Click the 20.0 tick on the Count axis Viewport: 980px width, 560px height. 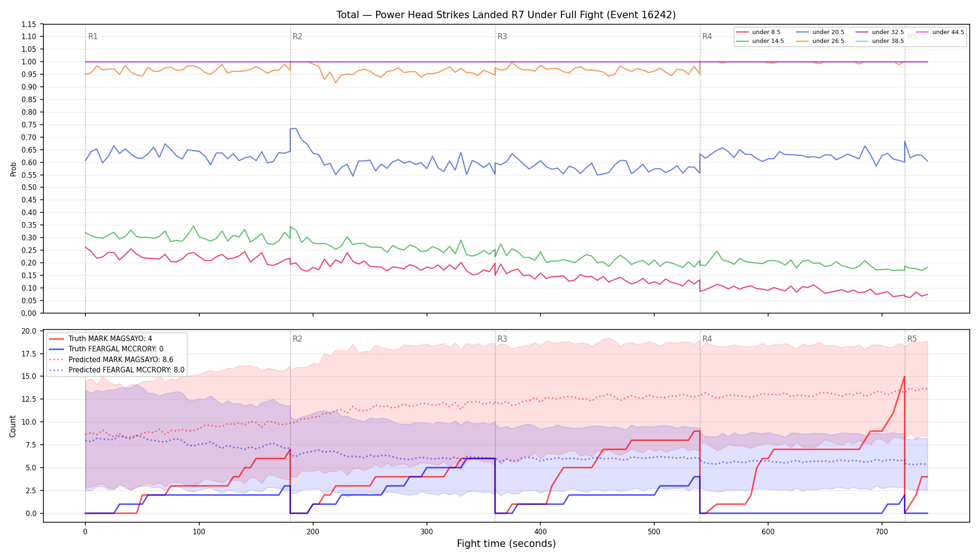pos(29,331)
